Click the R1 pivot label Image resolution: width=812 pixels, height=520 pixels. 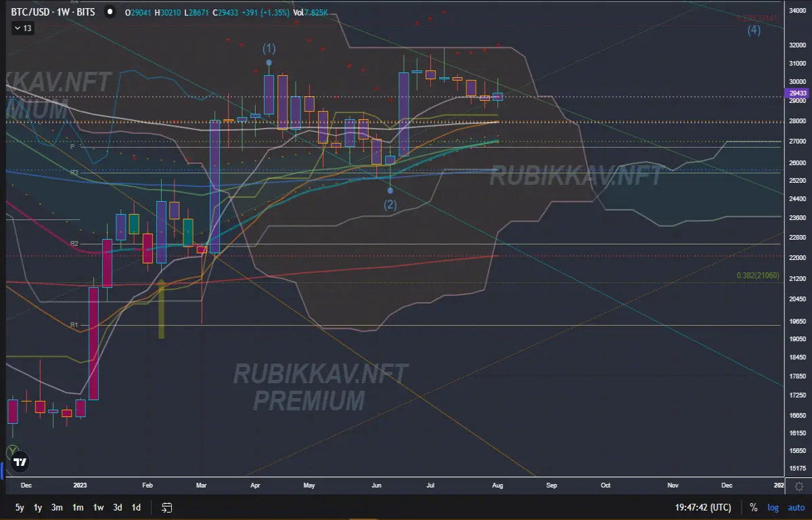(75, 325)
